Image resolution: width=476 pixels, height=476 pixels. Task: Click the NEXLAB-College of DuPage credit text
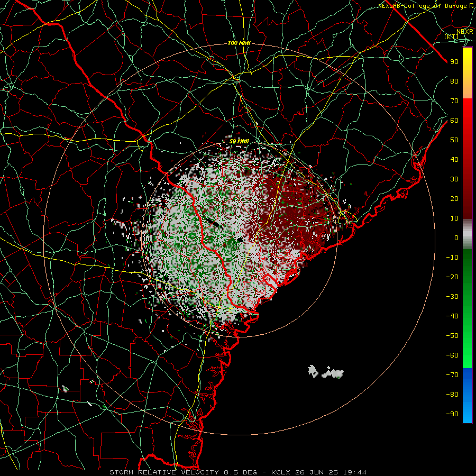[426, 6]
